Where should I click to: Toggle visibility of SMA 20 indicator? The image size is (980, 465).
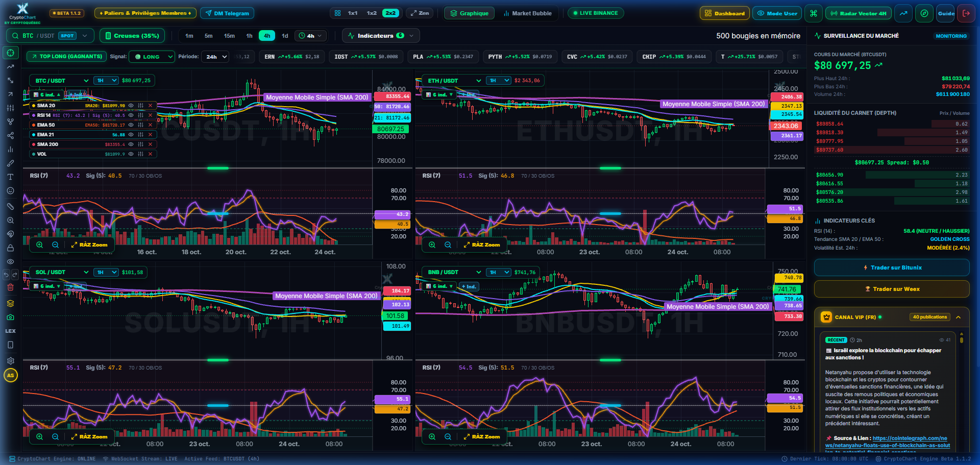(131, 106)
